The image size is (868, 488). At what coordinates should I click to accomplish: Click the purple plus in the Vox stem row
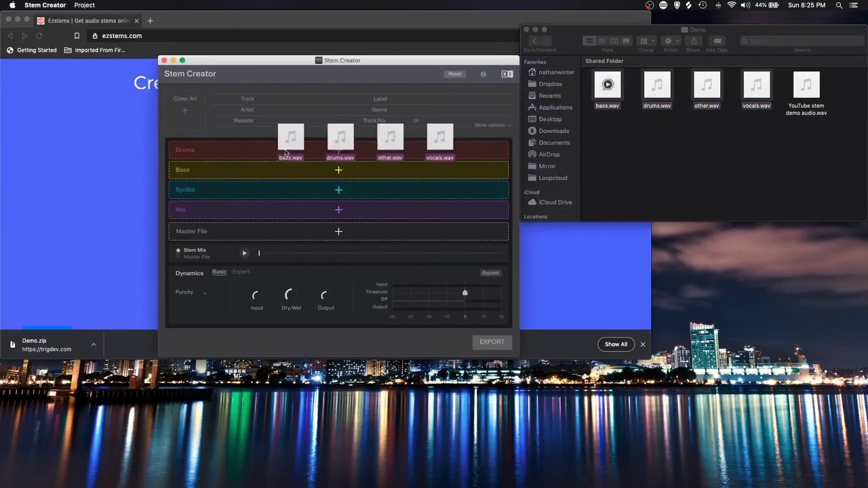338,209
